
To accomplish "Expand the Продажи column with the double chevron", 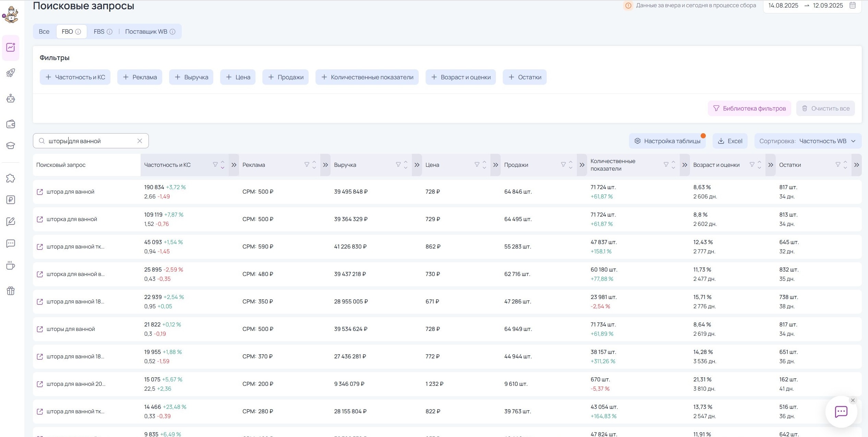I will coord(582,165).
